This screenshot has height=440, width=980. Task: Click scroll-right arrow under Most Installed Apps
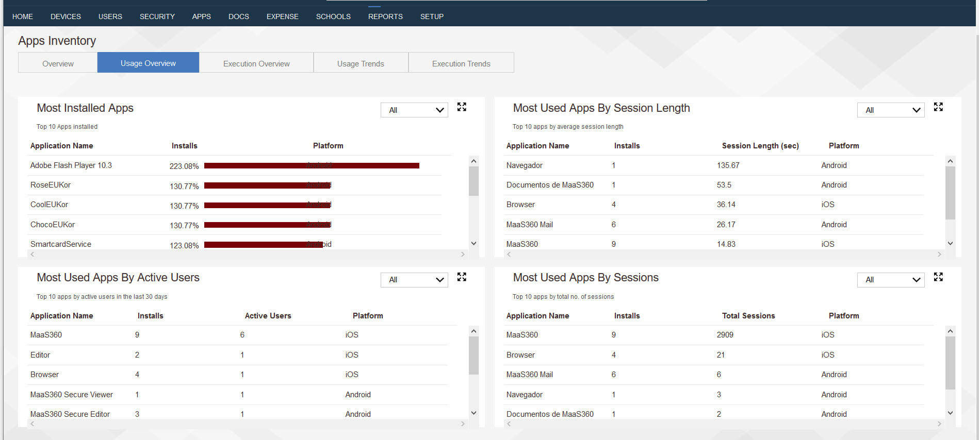tap(463, 254)
